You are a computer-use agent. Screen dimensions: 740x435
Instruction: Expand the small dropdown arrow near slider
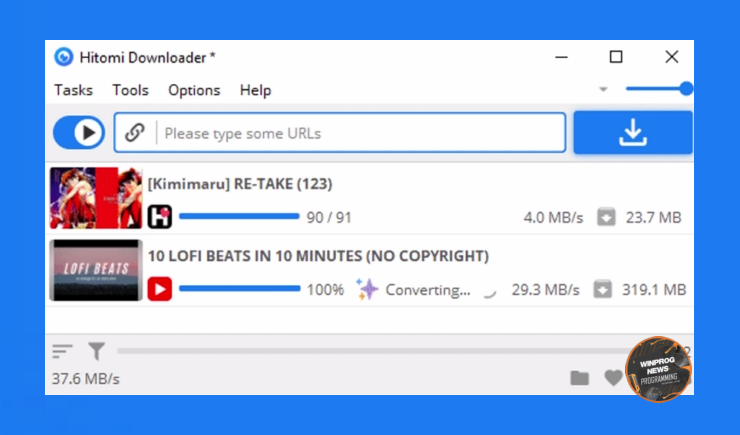pos(603,89)
